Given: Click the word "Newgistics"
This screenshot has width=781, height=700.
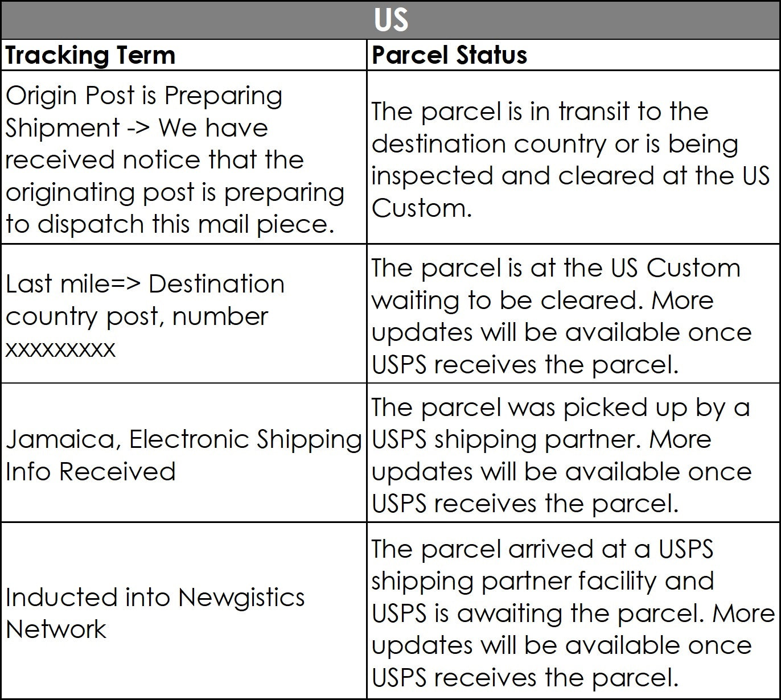Looking at the screenshot, I should pyautogui.click(x=241, y=597).
